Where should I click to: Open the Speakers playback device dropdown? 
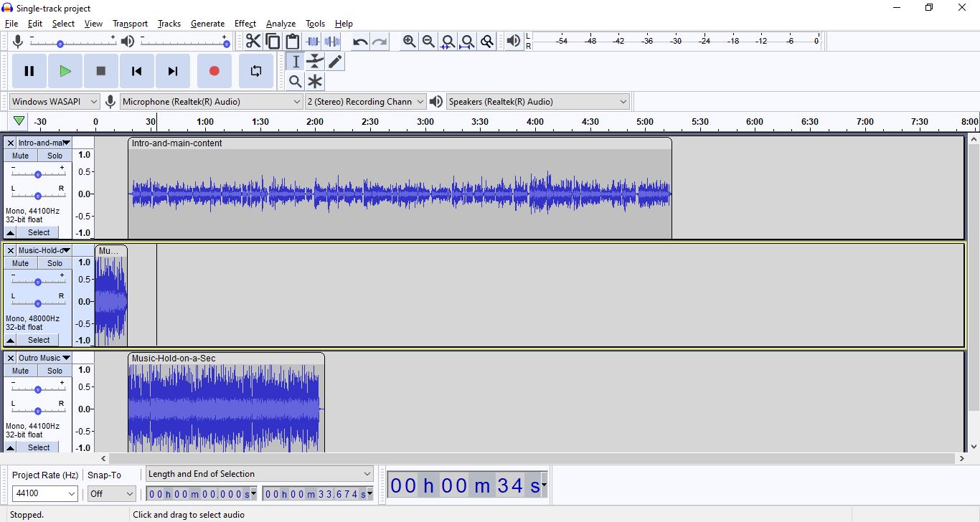(x=538, y=101)
